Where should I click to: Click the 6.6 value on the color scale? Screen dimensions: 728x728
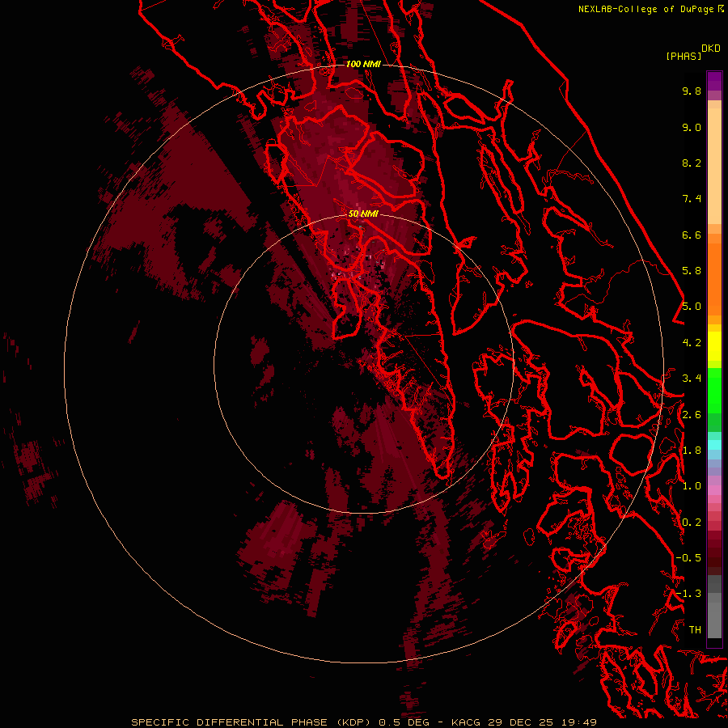692,235
